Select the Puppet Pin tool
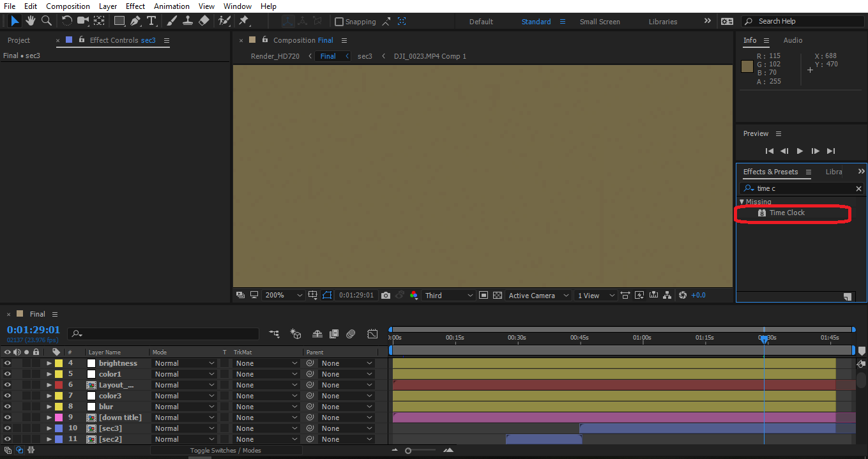 (x=243, y=21)
